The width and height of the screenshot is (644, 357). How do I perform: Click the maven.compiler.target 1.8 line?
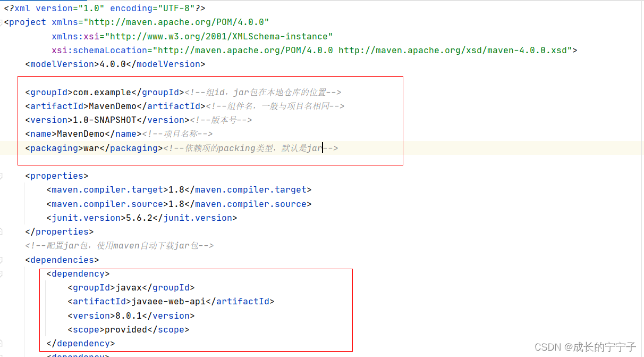coord(179,189)
